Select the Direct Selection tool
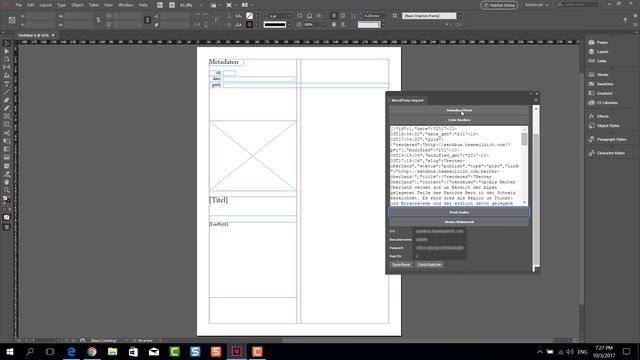This screenshot has height=360, width=640. (x=7, y=51)
